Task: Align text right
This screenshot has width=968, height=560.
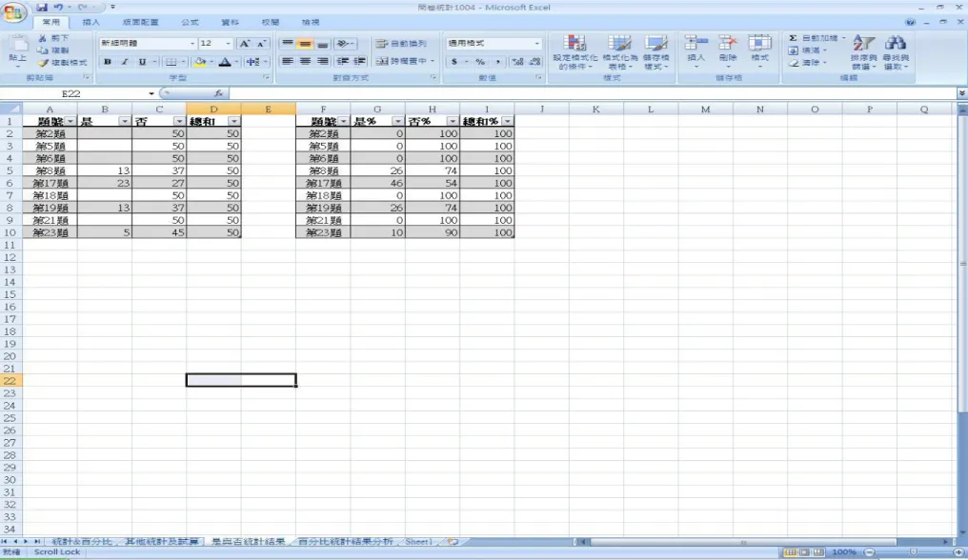Action: coord(322,61)
